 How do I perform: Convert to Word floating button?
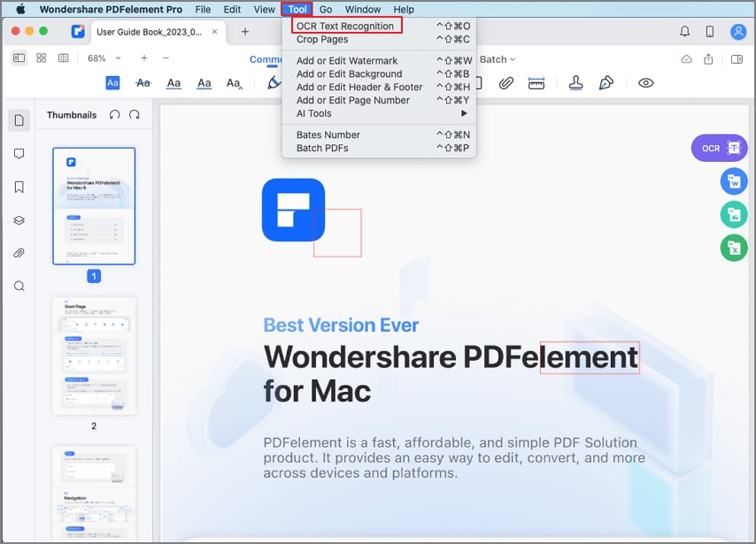pyautogui.click(x=734, y=181)
